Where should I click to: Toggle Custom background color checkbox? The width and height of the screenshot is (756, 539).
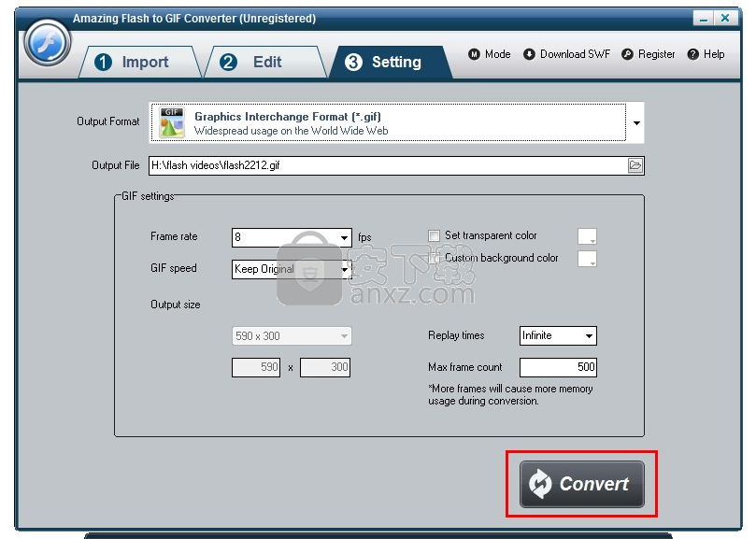434,258
